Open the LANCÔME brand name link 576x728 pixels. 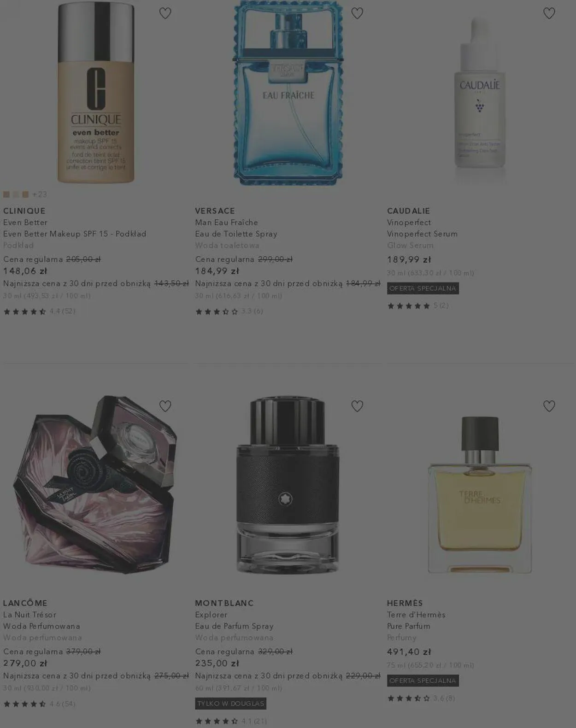[25, 603]
